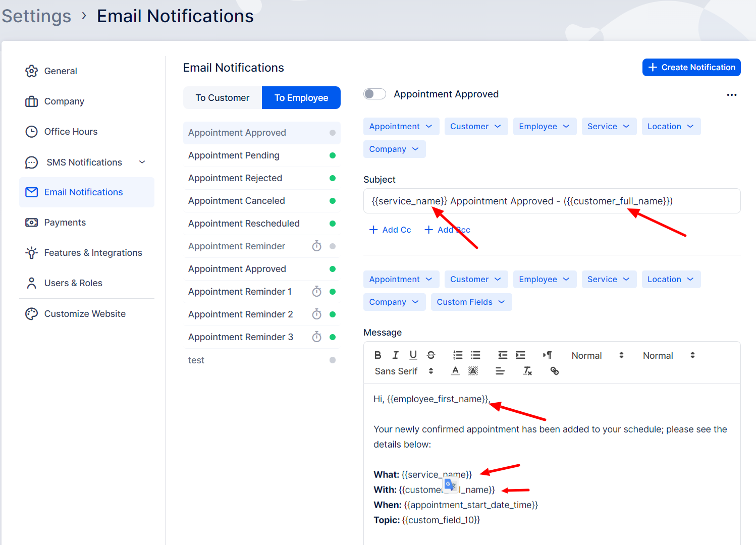Viewport: 756px width, 545px height.
Task: Decrease indent in message editor
Action: point(503,355)
